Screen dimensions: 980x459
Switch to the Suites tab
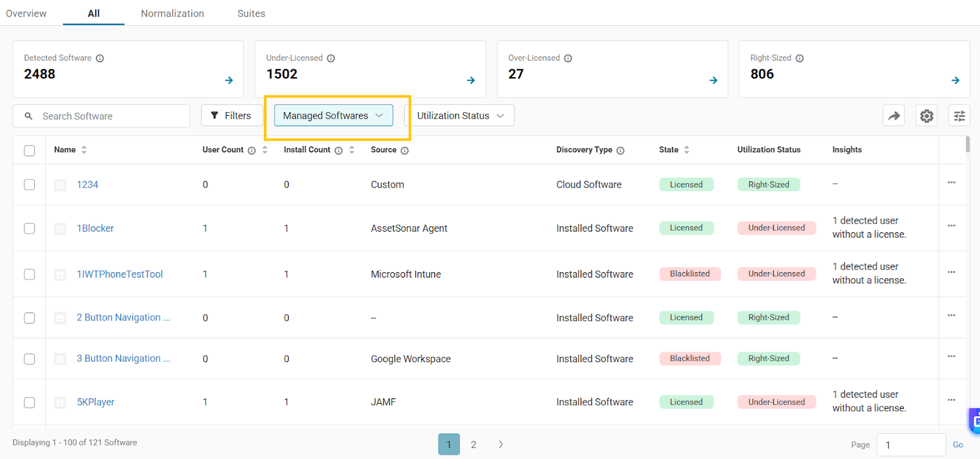(251, 13)
